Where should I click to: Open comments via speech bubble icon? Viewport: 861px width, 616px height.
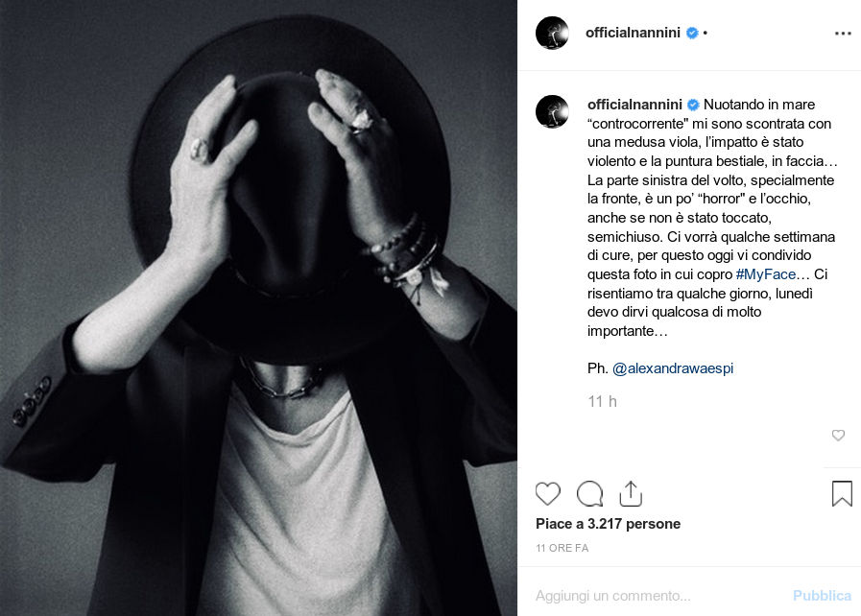click(589, 493)
